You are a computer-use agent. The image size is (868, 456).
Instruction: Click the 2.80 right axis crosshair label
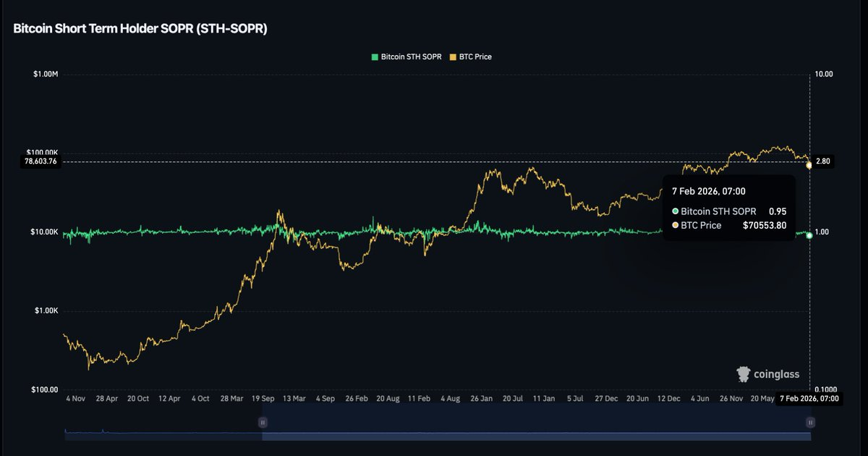pyautogui.click(x=822, y=162)
